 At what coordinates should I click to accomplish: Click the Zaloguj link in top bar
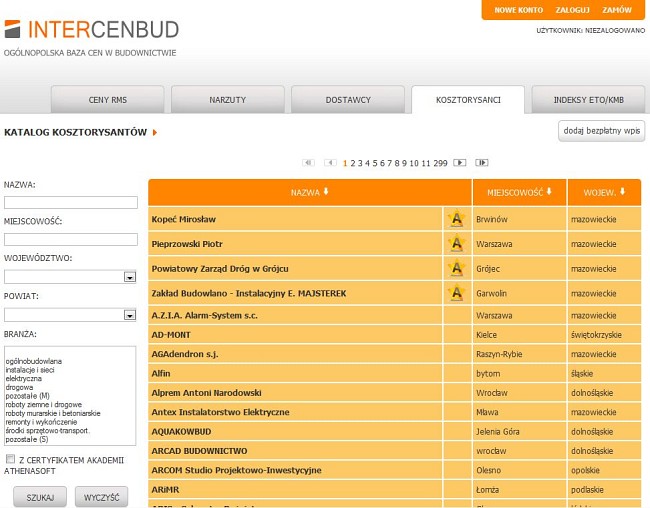(x=572, y=9)
